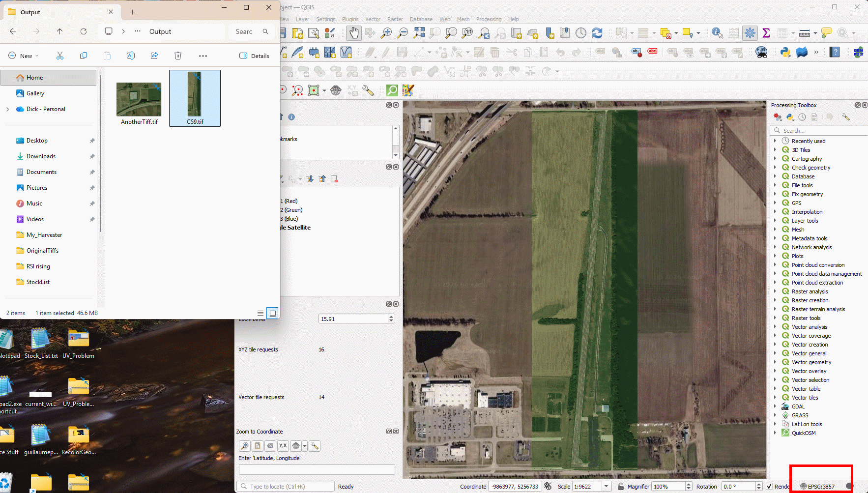Open the Vector menu
The image size is (868, 493).
click(373, 19)
